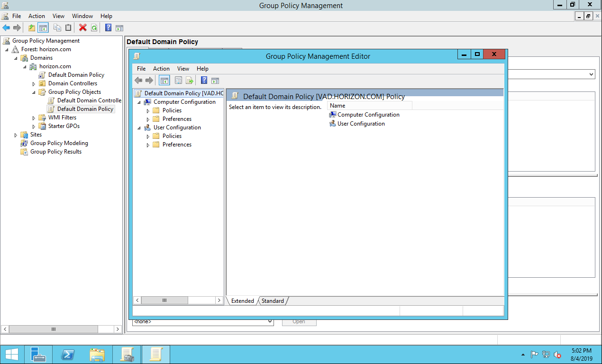Screen dimensions: 602x364
Task: Open the Window menu in main menu bar
Action: point(82,16)
